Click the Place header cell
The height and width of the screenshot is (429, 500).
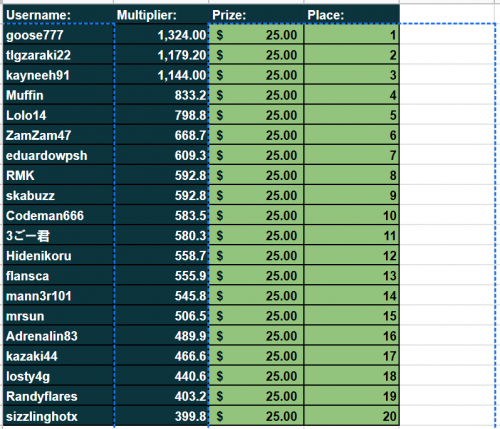coord(352,15)
